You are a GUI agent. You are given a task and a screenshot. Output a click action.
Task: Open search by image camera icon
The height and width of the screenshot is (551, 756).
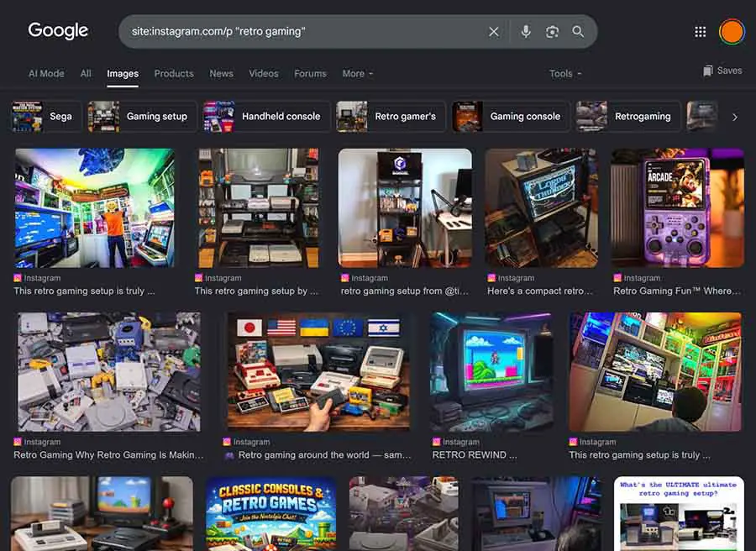pos(552,32)
